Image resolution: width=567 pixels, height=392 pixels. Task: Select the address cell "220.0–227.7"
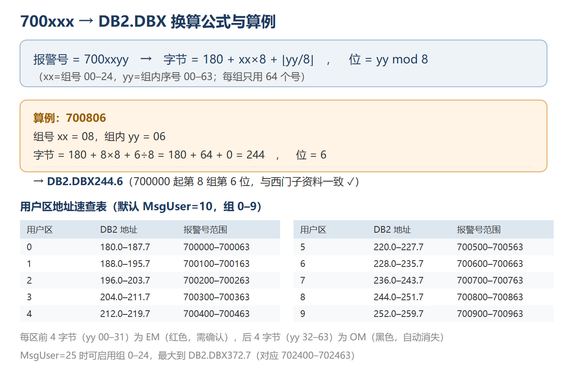point(399,247)
